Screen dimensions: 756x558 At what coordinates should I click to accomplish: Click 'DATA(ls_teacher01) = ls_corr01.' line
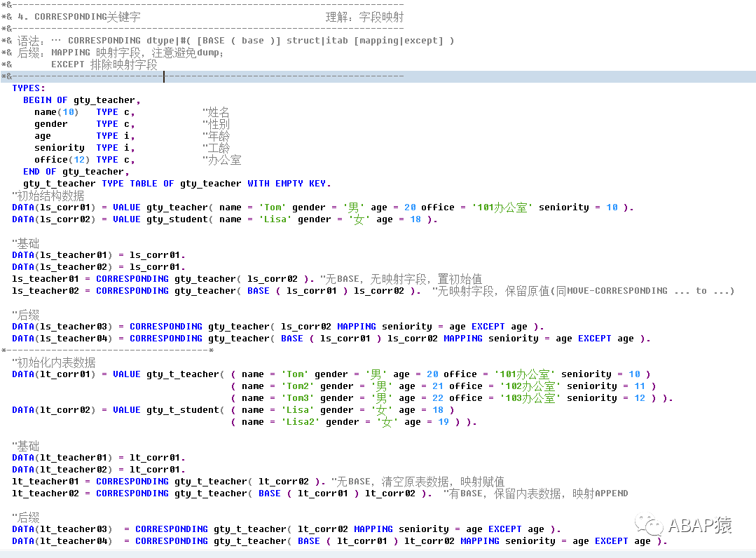click(x=99, y=255)
